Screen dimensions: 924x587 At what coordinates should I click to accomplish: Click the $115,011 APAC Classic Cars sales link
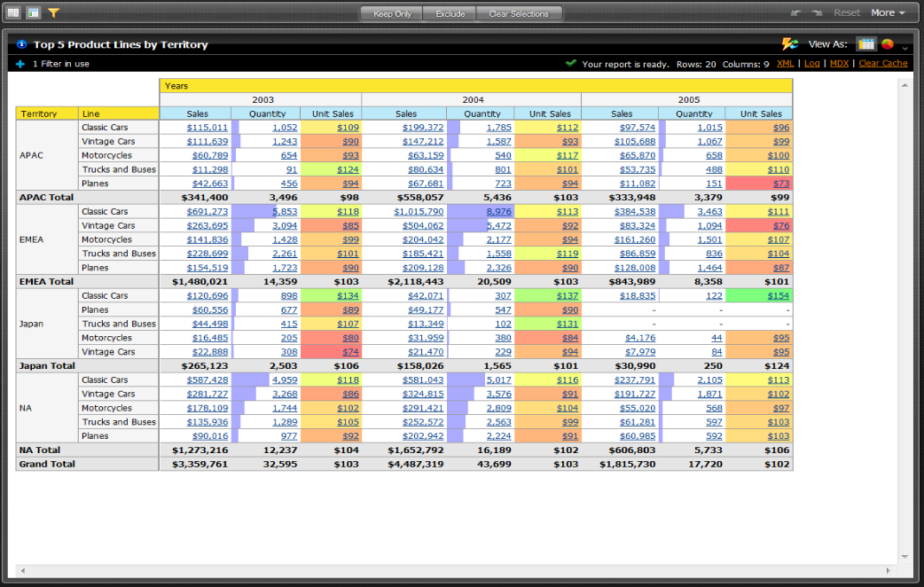pos(207,127)
